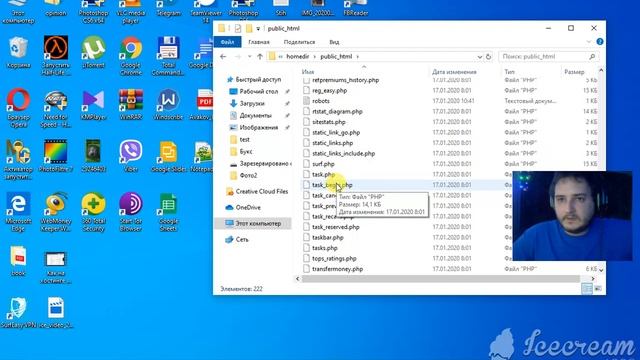Click the Total Commander floppy icon

(168, 56)
